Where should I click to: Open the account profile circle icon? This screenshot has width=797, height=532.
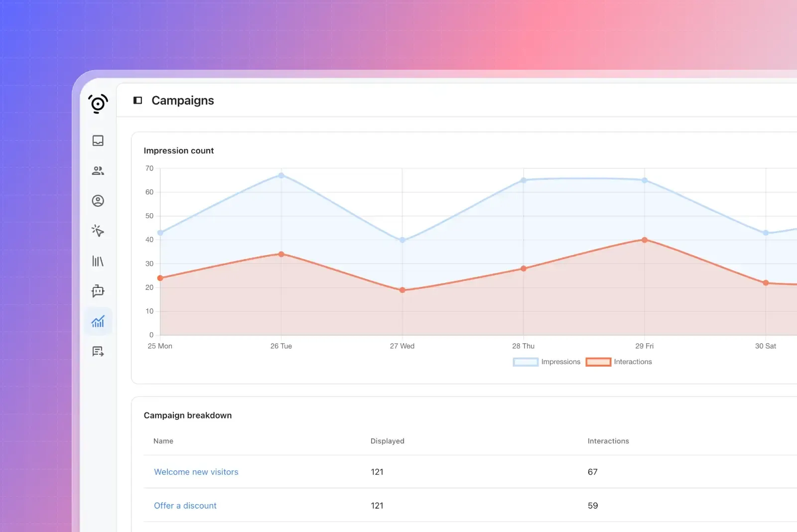tap(98, 201)
